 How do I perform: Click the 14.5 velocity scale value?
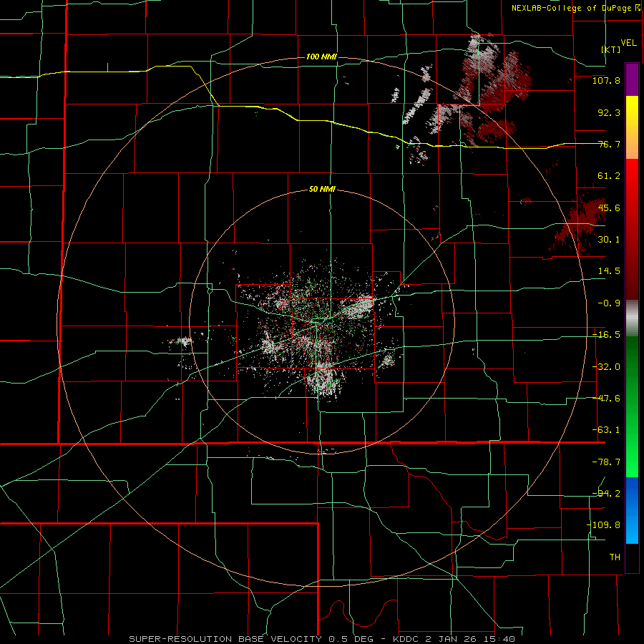(609, 271)
